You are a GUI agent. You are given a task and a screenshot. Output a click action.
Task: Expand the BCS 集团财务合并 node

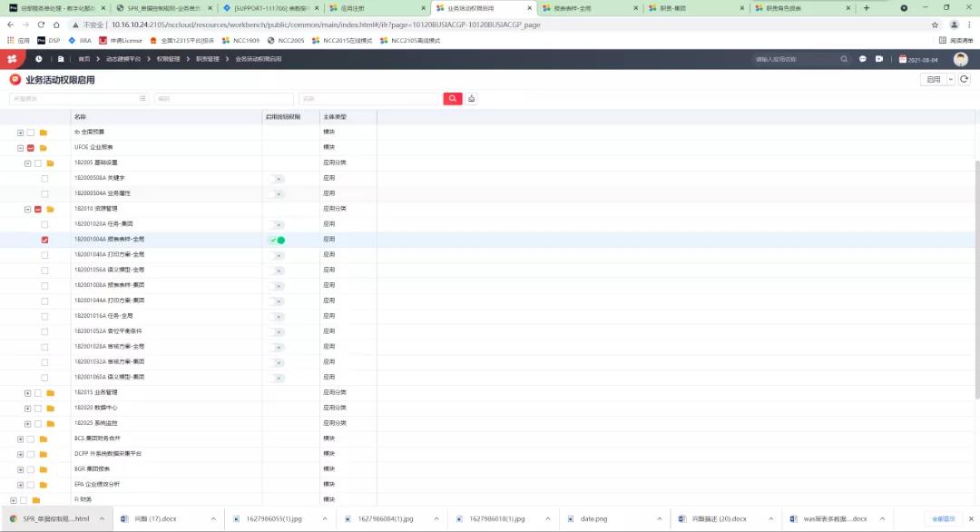21,438
